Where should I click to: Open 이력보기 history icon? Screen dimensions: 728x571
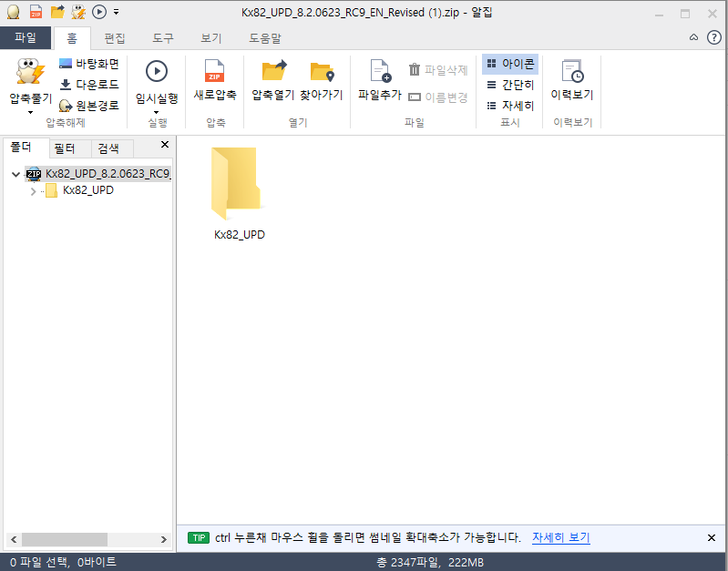click(x=572, y=71)
